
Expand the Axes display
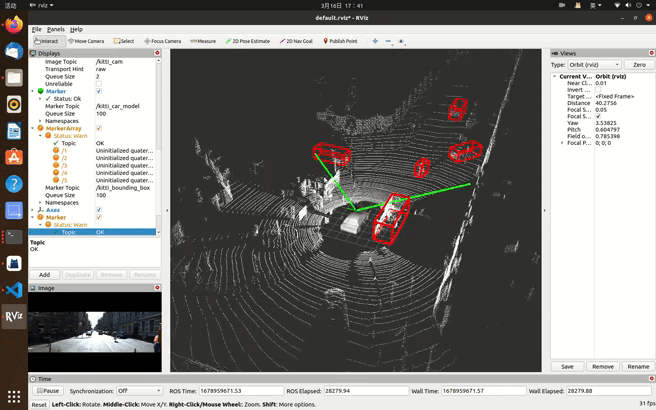point(33,210)
